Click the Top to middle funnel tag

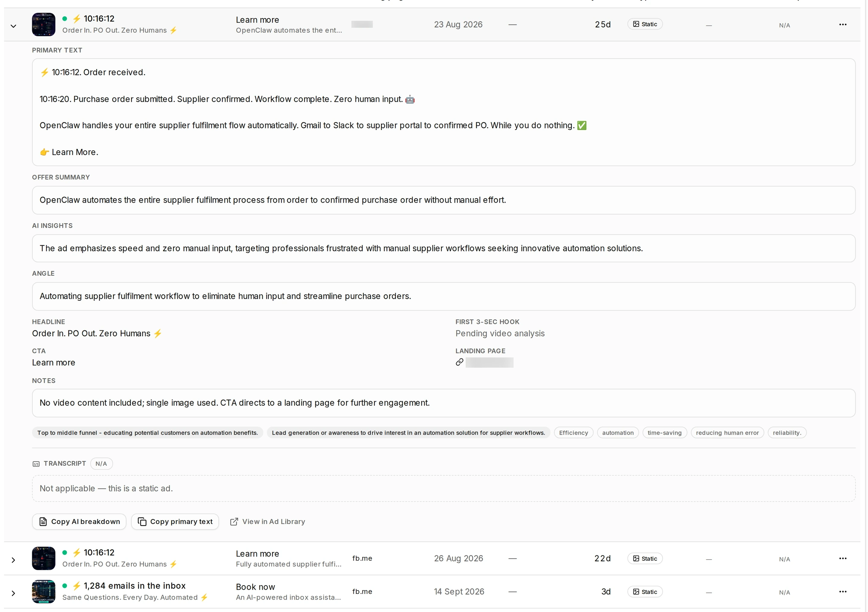[147, 433]
